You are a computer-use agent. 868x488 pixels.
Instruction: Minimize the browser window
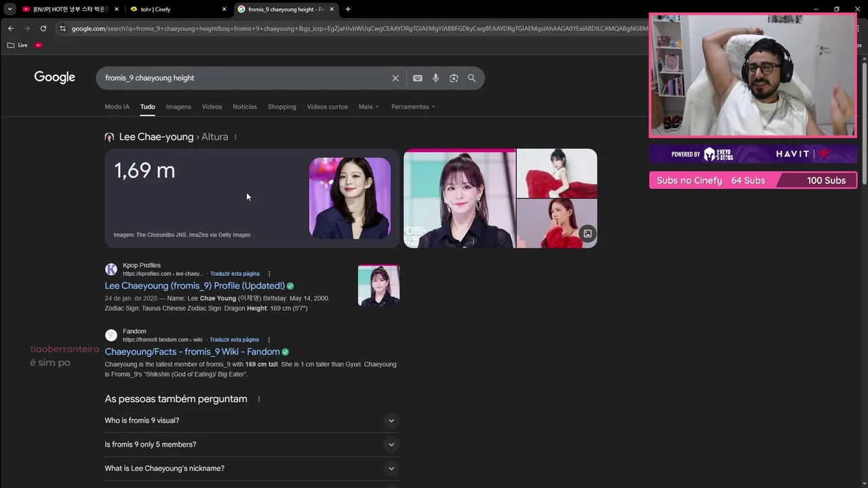(x=816, y=9)
